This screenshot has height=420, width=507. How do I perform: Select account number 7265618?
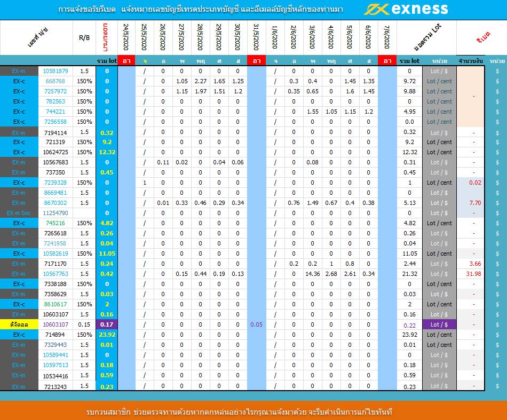pyautogui.click(x=56, y=233)
